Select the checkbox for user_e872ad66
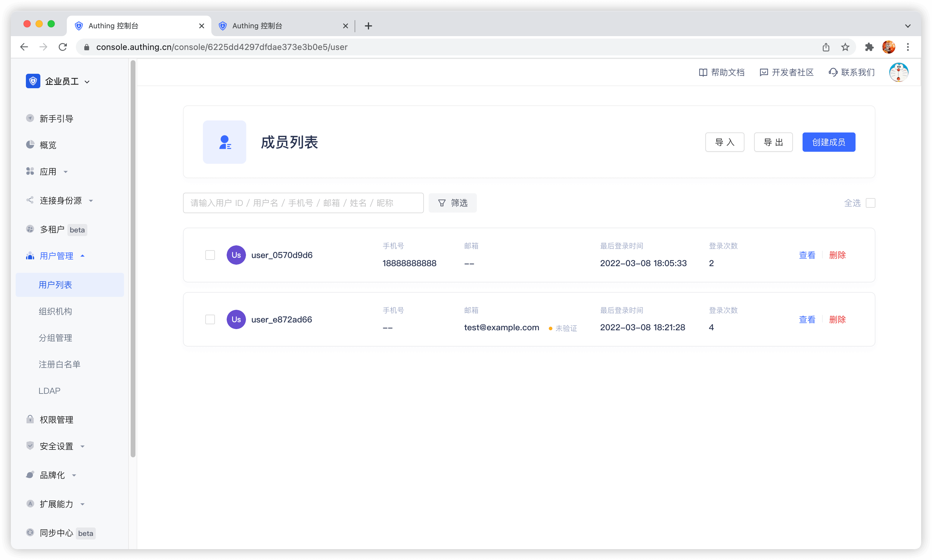 click(x=210, y=320)
